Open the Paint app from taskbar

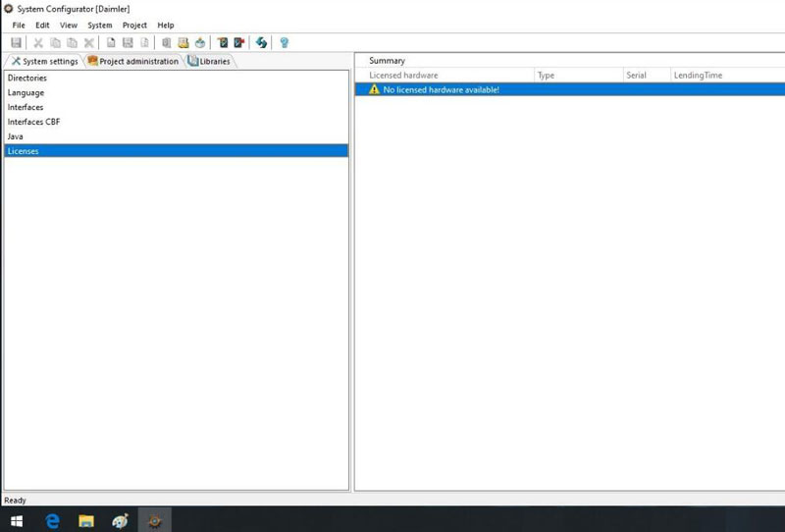(x=120, y=521)
